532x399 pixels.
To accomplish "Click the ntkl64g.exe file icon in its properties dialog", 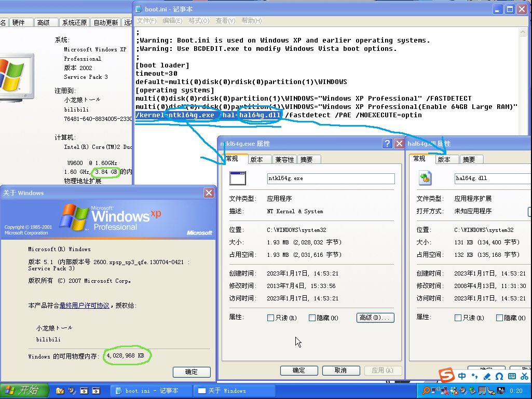I will coord(237,178).
